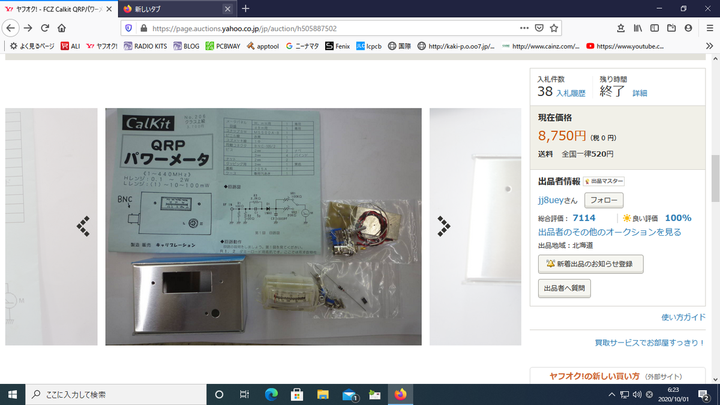720x405 pixels.
Task: Click the フォロー button
Action: pyautogui.click(x=603, y=200)
